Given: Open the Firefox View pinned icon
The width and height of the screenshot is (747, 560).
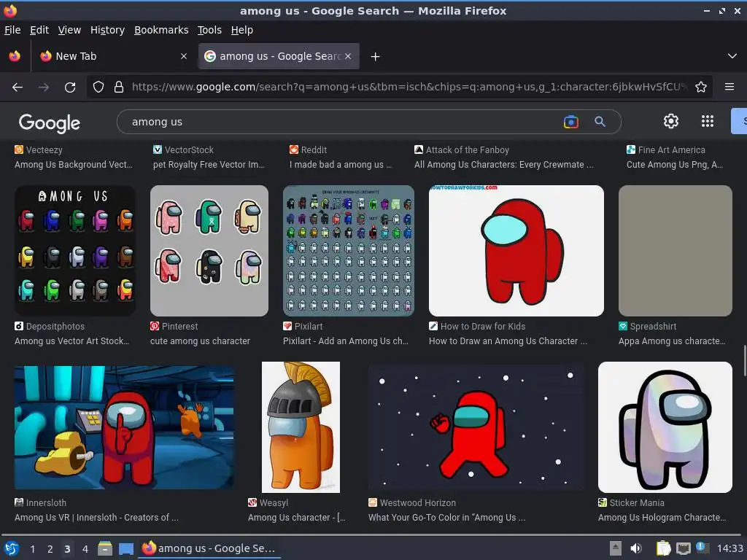Looking at the screenshot, I should [x=15, y=56].
